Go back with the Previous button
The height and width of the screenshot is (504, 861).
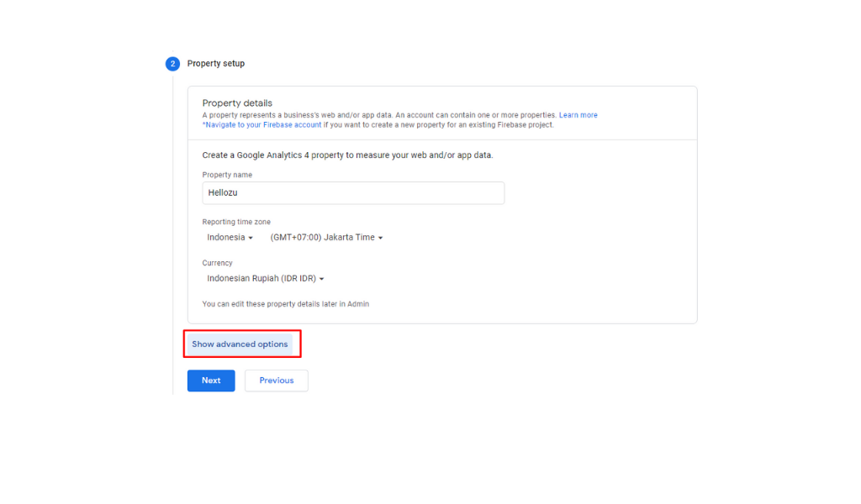277,381
